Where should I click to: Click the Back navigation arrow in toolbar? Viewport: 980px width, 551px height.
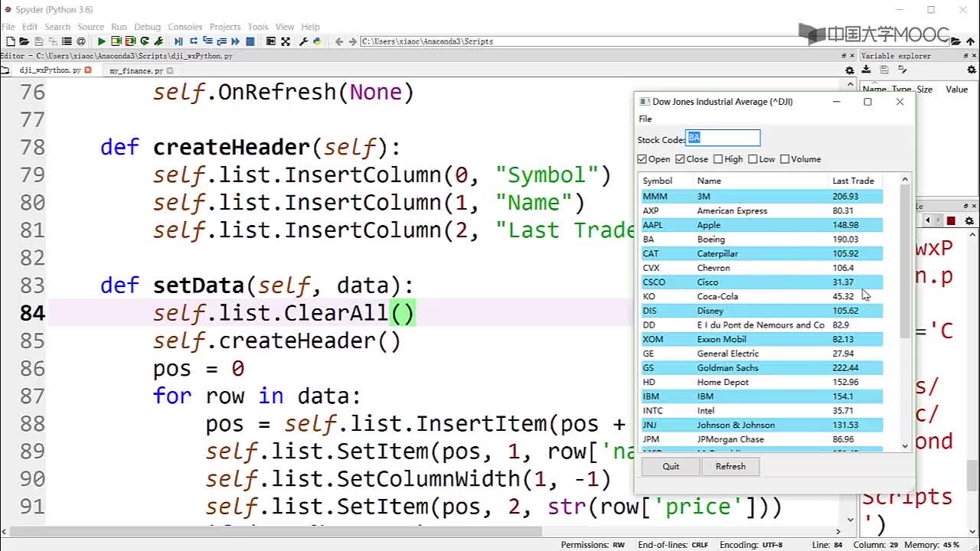339,41
